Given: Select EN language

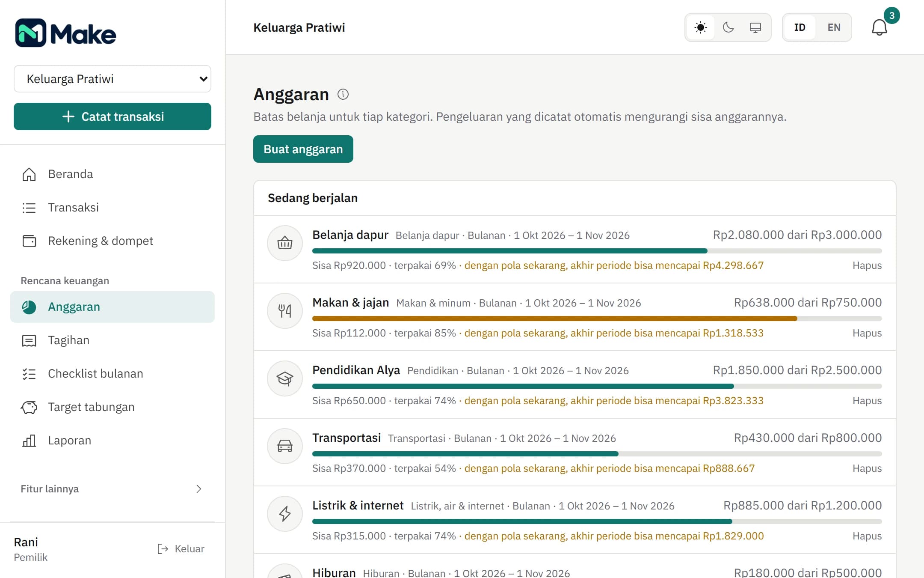Looking at the screenshot, I should tap(834, 27).
